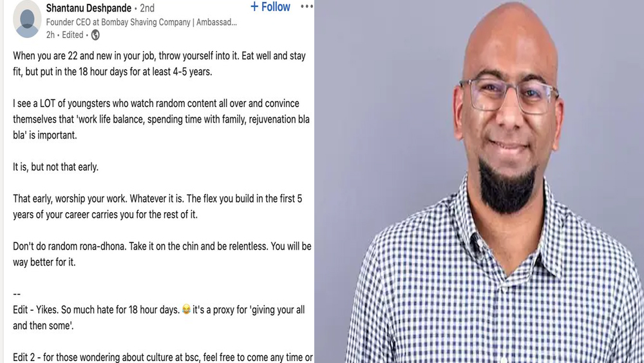Open Shantanu Deshpande's profile avatar
644x363 pixels.
pyautogui.click(x=27, y=19)
